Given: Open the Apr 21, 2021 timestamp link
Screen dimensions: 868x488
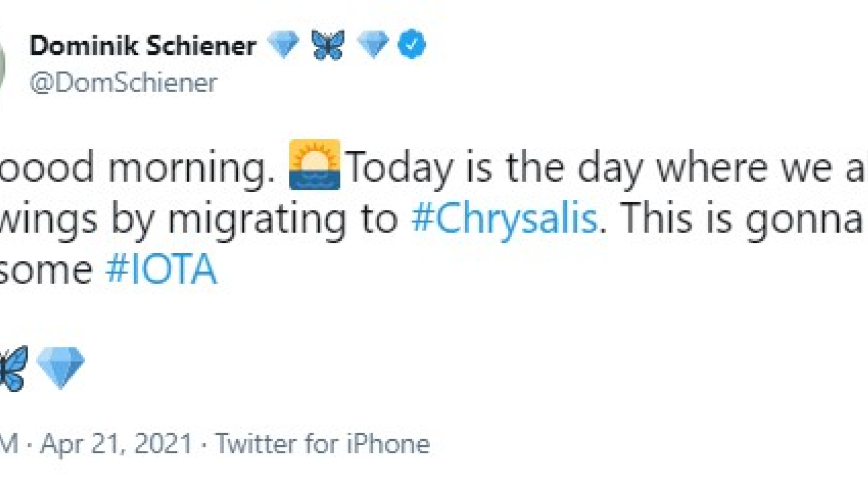Looking at the screenshot, I should click(x=117, y=444).
